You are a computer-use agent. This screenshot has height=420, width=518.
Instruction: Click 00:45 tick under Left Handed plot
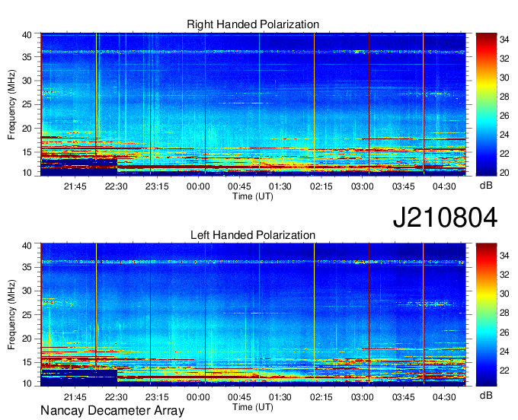(239, 397)
